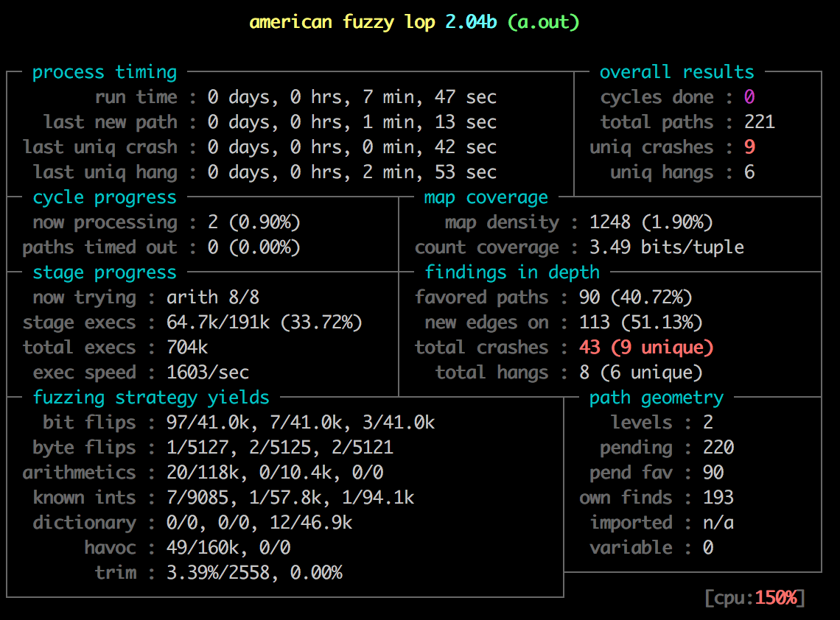Click the favored paths value '90 (40.72%)'
This screenshot has width=840, height=620.
[635, 297]
